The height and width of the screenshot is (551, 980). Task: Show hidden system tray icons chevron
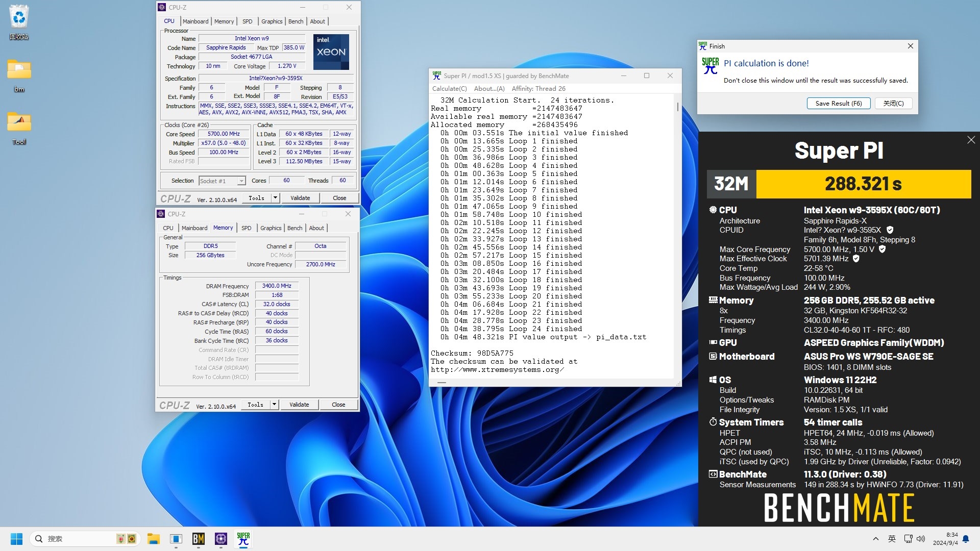[876, 539]
